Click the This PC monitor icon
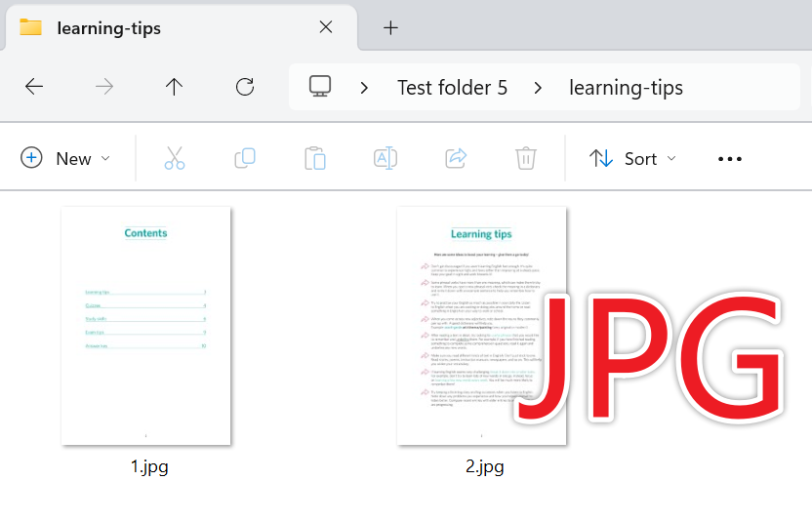Viewport: 812px width, 521px height. tap(320, 87)
